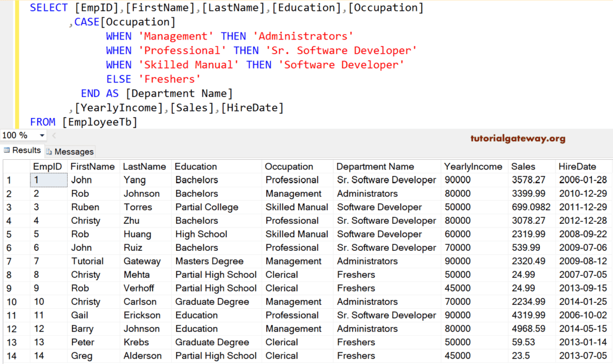
Task: Select the Department Name column header
Action: (375, 166)
